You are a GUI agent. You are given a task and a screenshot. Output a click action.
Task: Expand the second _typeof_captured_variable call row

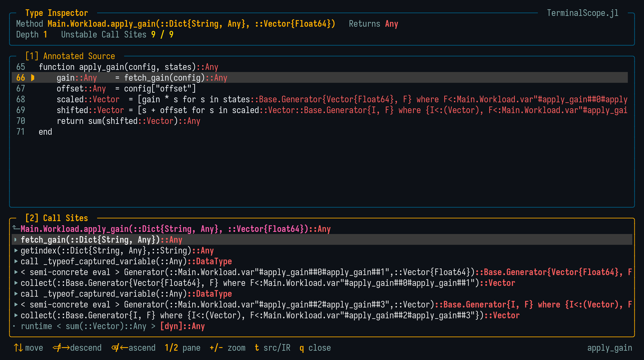pyautogui.click(x=16, y=294)
